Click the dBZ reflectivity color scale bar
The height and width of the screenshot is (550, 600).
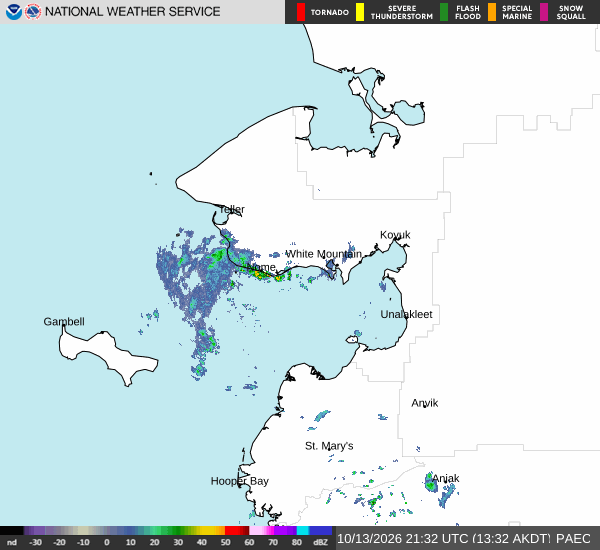[166, 530]
